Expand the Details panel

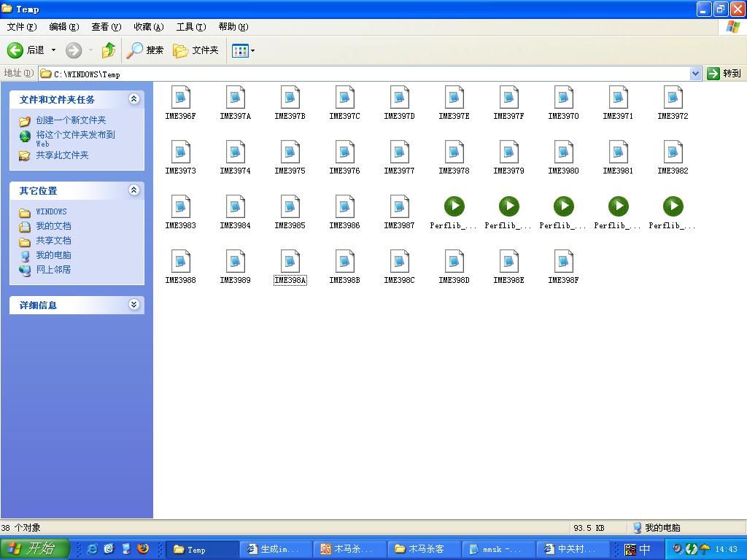(x=134, y=305)
